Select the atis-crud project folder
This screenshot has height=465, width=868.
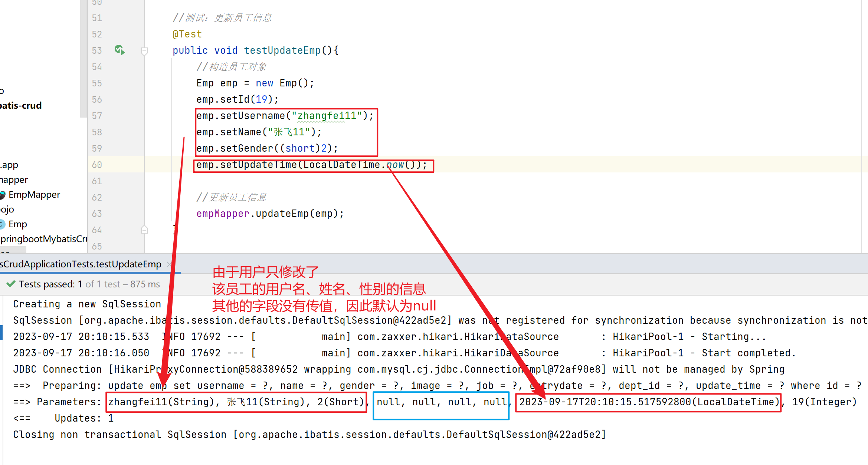tap(21, 106)
